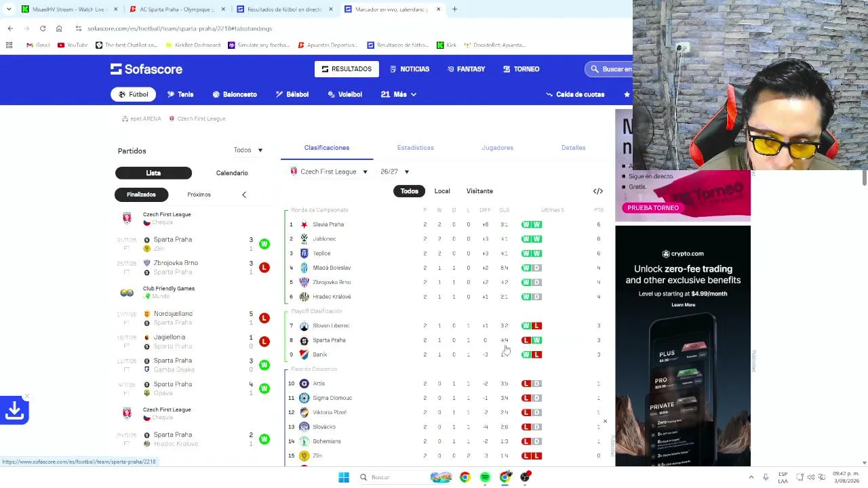The width and height of the screenshot is (868, 488).
Task: Select the Tenis sport
Action: 180,94
